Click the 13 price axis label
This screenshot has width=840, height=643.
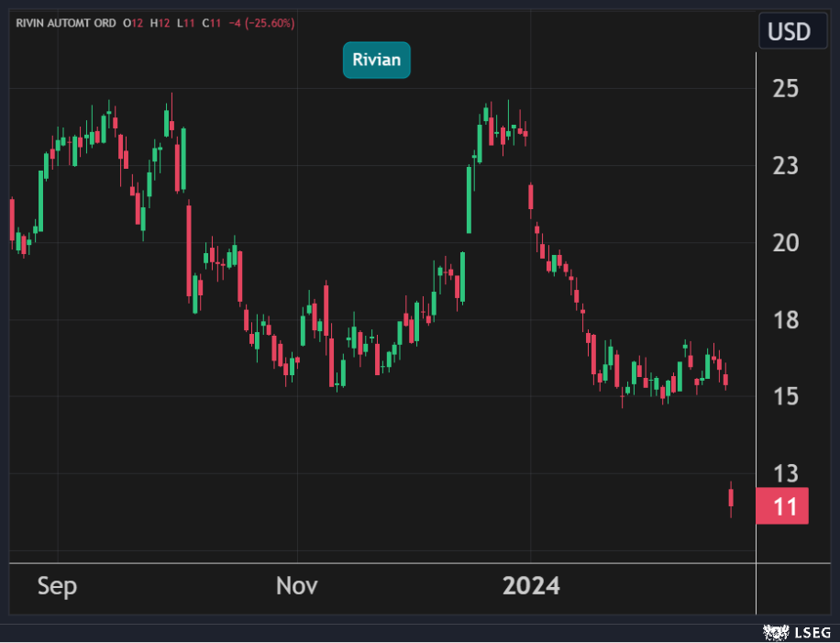[x=785, y=474]
